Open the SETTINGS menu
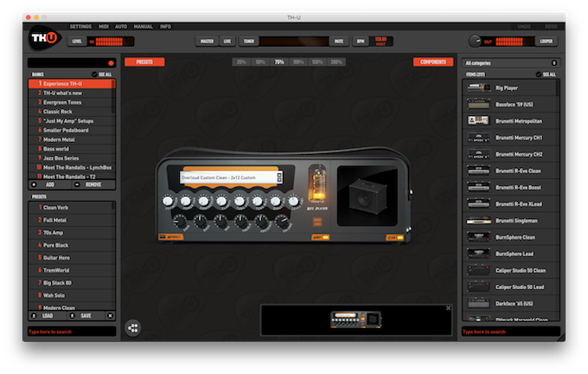The height and width of the screenshot is (374, 588). point(80,26)
